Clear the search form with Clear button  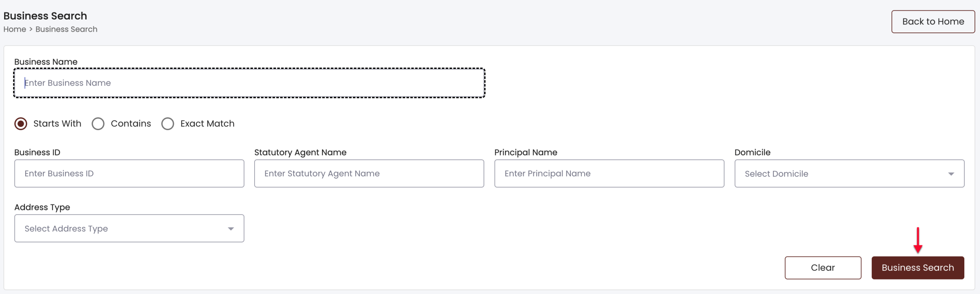[823, 268]
